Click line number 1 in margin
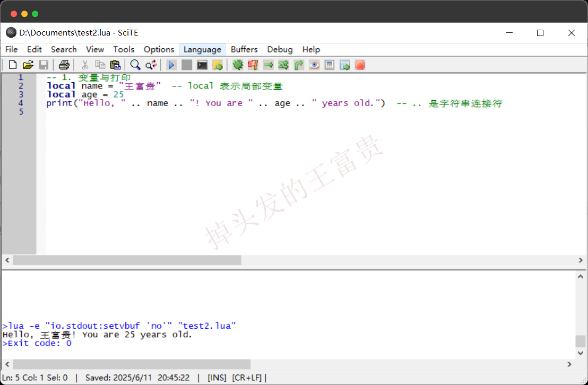Image resolution: width=588 pixels, height=385 pixels. 21,77
